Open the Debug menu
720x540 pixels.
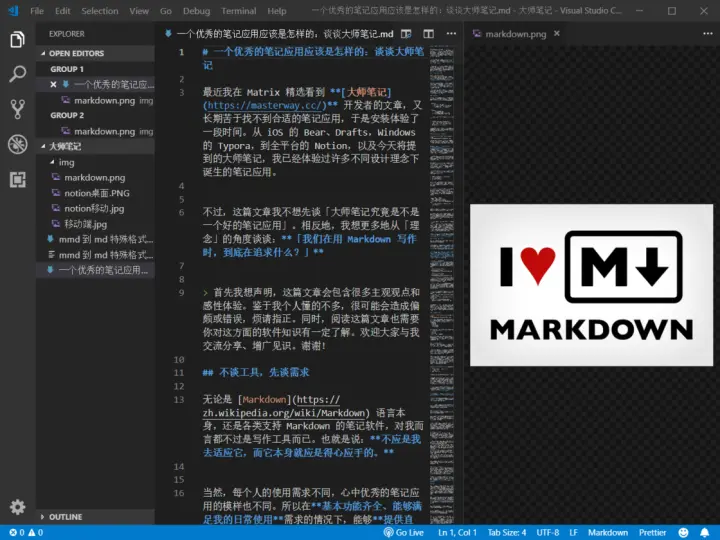[x=196, y=11]
